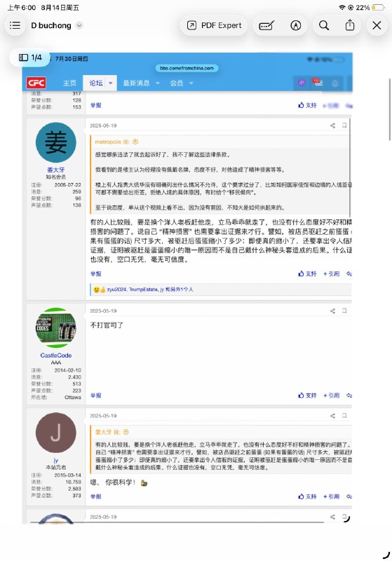Expand the 姜大牙 quote arrow icon
This screenshot has width=392, height=561.
pyautogui.click(x=126, y=432)
